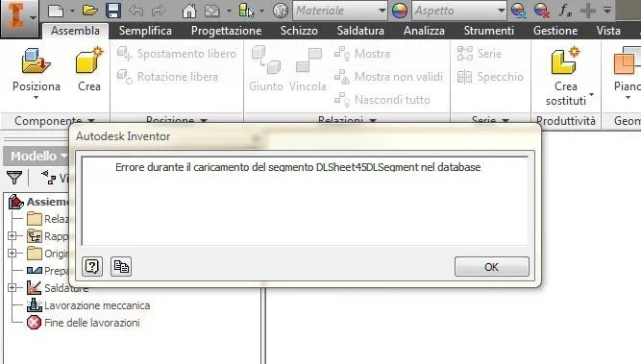Open the Progettazione tab

[x=227, y=31]
